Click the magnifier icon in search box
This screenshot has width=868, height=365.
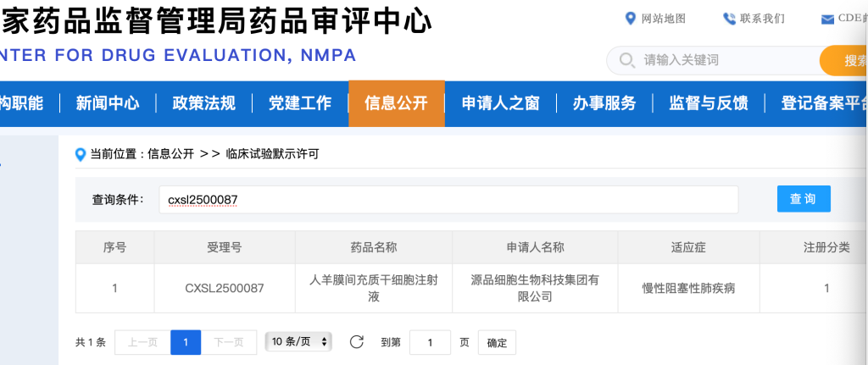pyautogui.click(x=627, y=60)
